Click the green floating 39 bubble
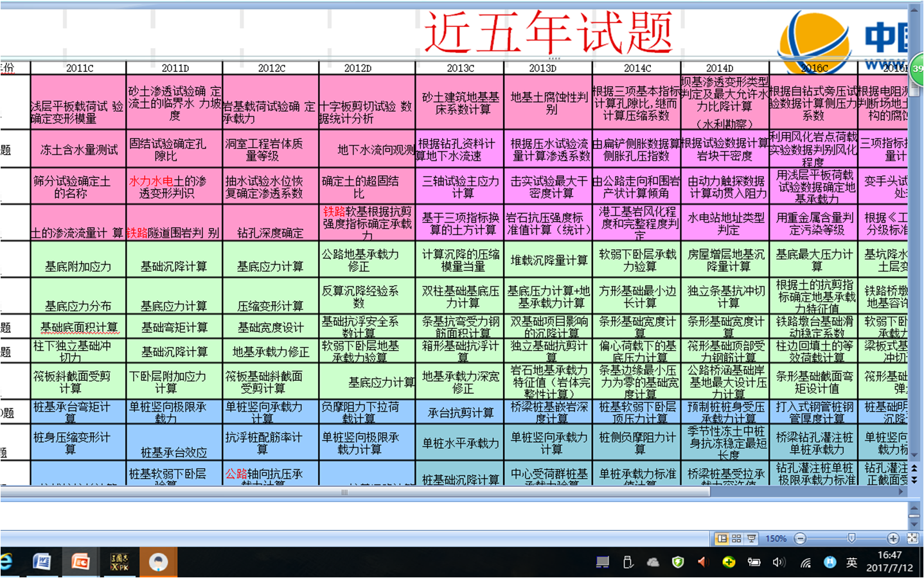Viewport: 924px width, 578px height. coord(917,68)
